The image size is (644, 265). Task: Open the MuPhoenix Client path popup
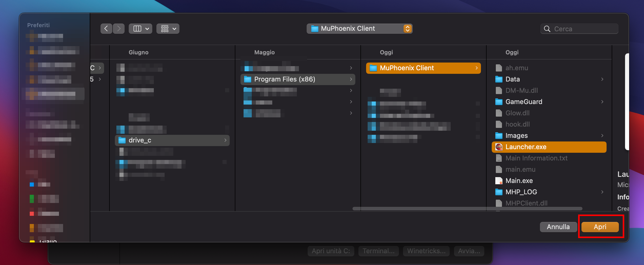[359, 29]
